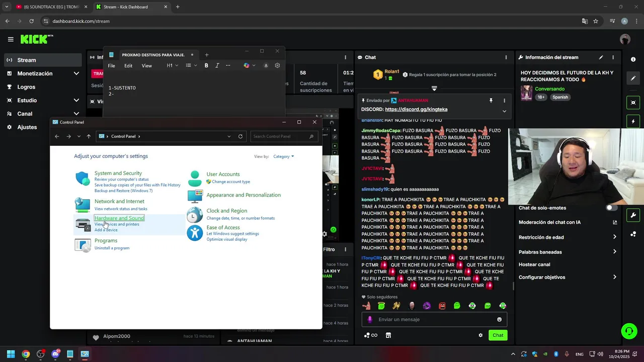Open the View menu in Notepad
644x362 pixels.
(x=146, y=65)
